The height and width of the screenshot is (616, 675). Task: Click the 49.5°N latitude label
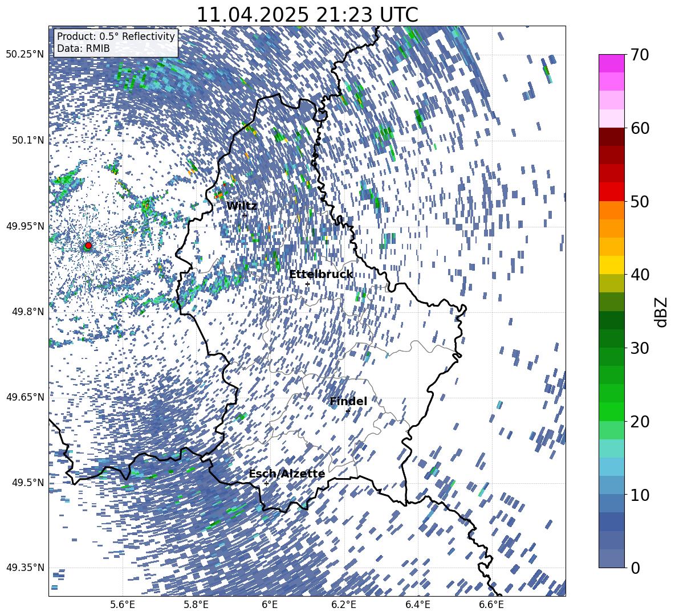pos(28,482)
